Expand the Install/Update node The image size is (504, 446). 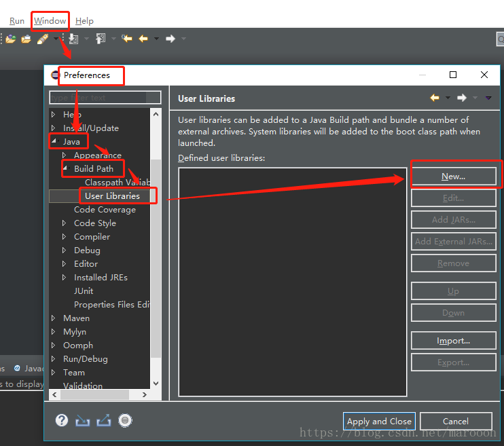(x=54, y=128)
